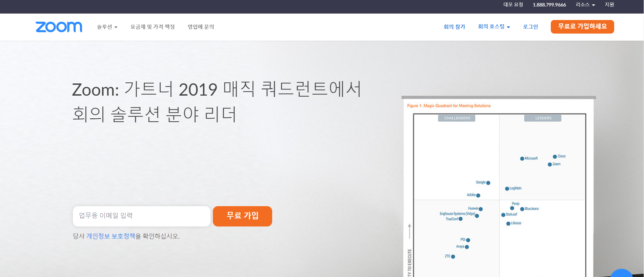Expand the 리소스 dropdown

pyautogui.click(x=585, y=5)
